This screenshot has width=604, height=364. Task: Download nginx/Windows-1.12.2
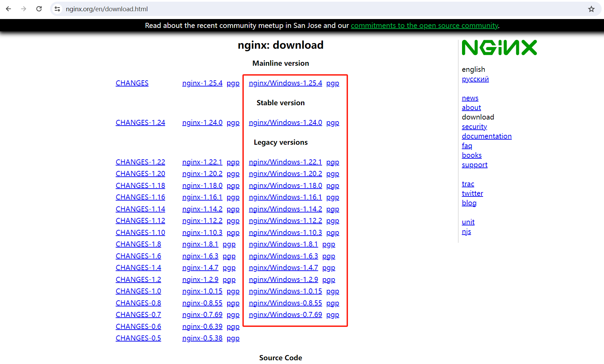(x=285, y=221)
